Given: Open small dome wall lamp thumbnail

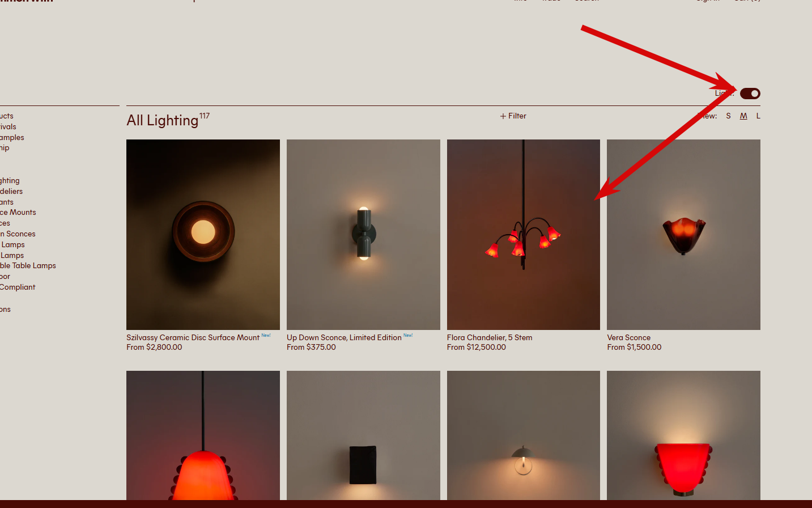Looking at the screenshot, I should tap(524, 435).
